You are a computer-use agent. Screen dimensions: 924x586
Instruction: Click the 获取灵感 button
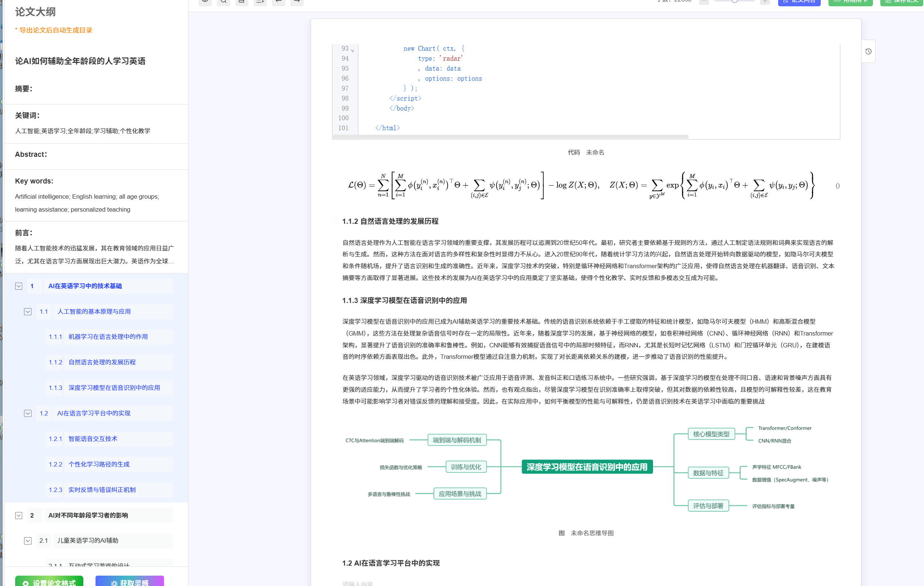point(130,582)
